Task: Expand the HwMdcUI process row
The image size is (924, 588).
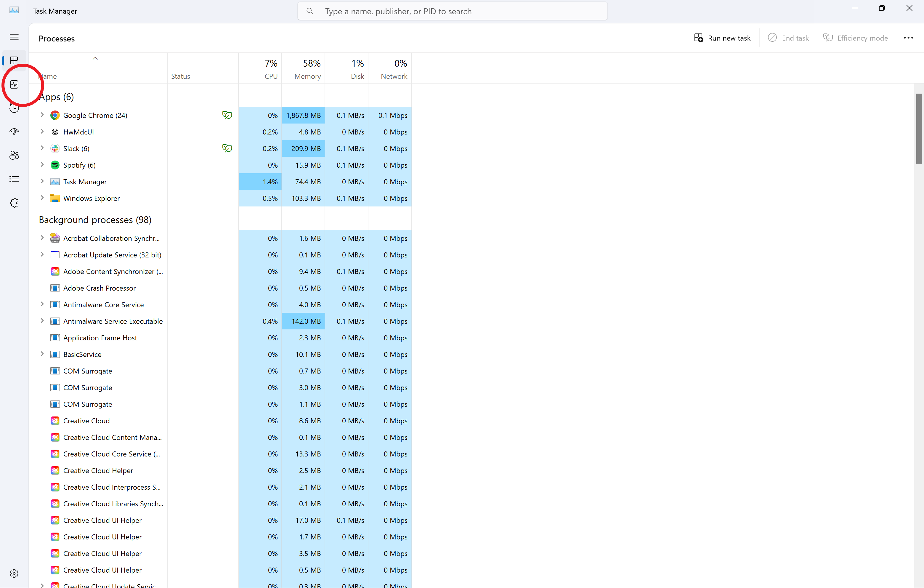Action: pyautogui.click(x=42, y=131)
